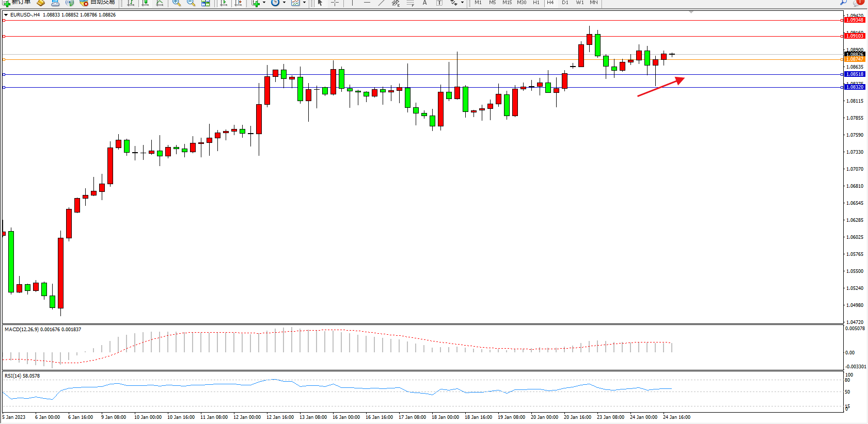The width and height of the screenshot is (868, 424).
Task: Expand the periodicity clock dropdown arrow
Action: click(x=284, y=3)
